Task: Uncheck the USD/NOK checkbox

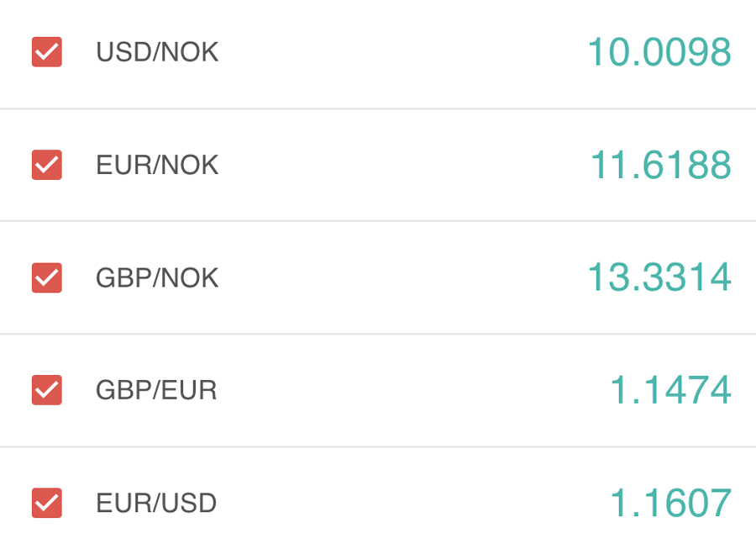Action: (x=47, y=52)
